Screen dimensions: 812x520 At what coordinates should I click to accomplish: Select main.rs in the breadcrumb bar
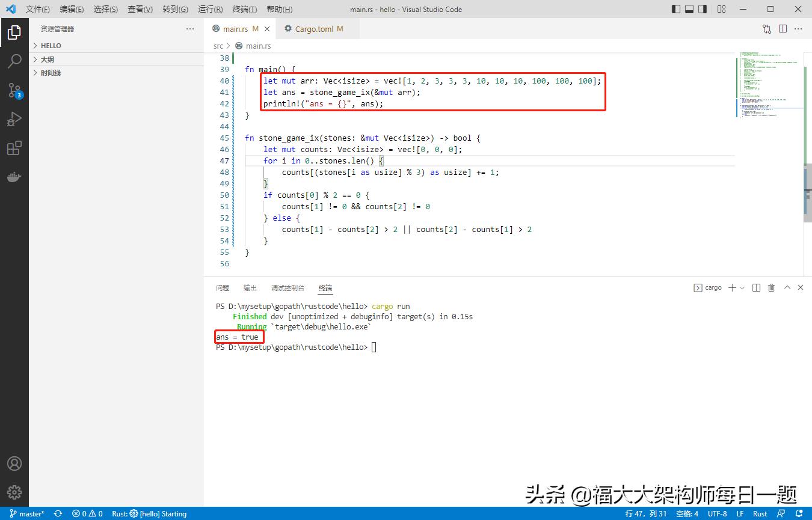pyautogui.click(x=258, y=46)
